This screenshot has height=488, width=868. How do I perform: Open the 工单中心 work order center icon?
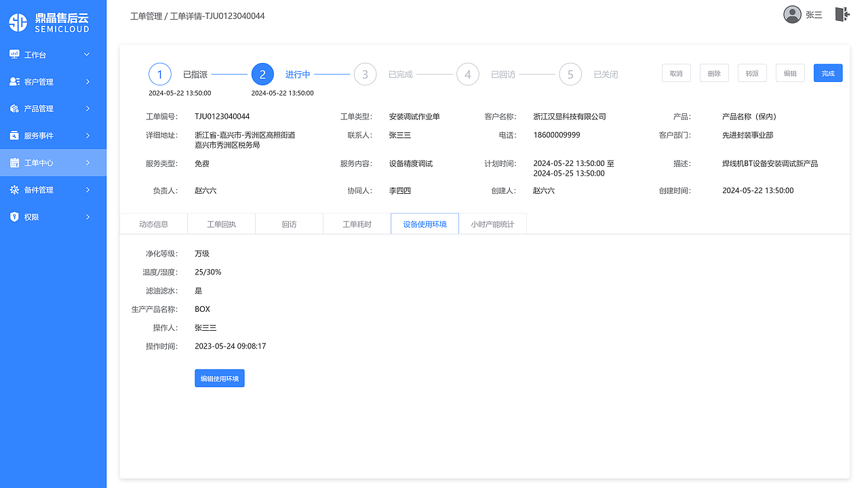[14, 163]
